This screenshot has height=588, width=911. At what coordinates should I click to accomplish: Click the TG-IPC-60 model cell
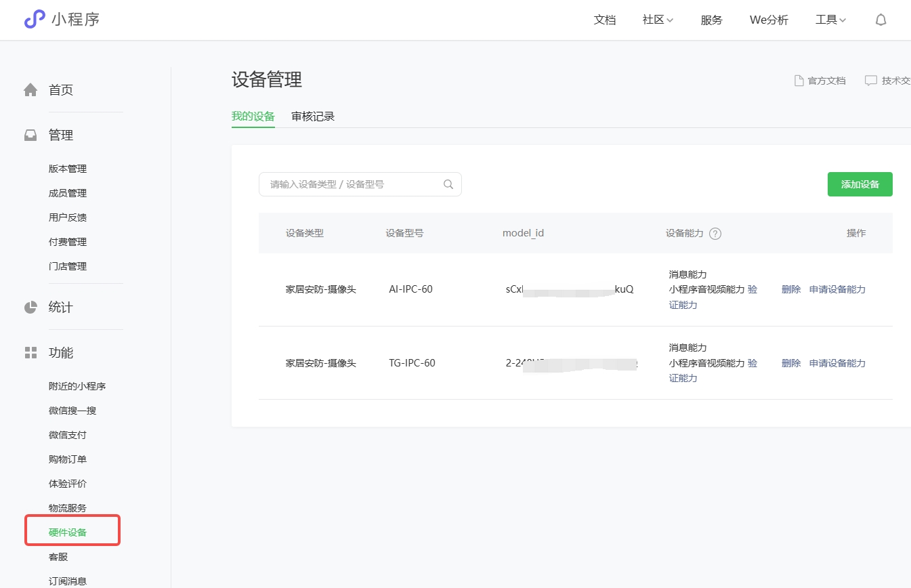[412, 363]
